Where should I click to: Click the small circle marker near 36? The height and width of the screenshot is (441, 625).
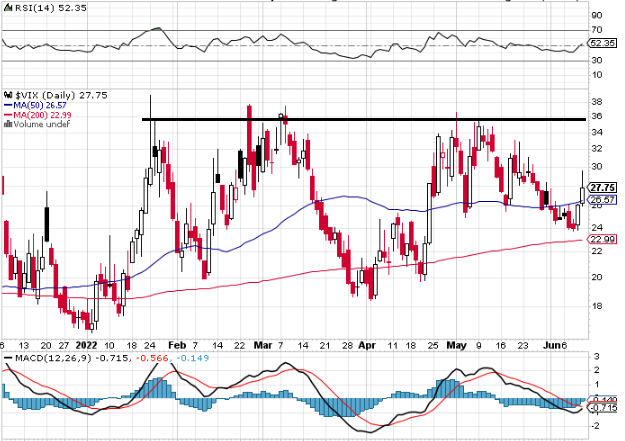tap(281, 116)
